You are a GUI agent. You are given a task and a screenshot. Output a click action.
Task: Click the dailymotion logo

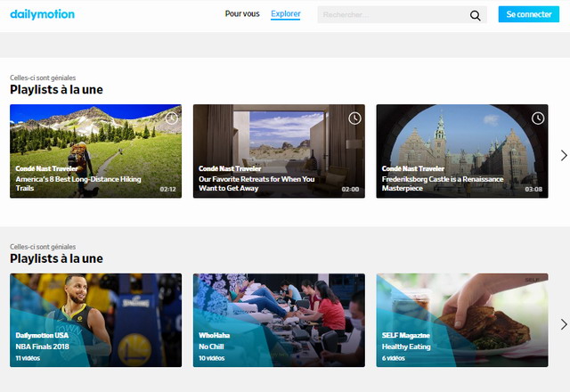(43, 14)
